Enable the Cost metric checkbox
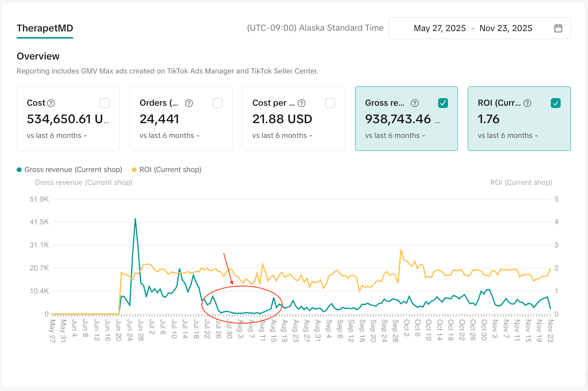Screen dimensions: 588x391 (105, 103)
